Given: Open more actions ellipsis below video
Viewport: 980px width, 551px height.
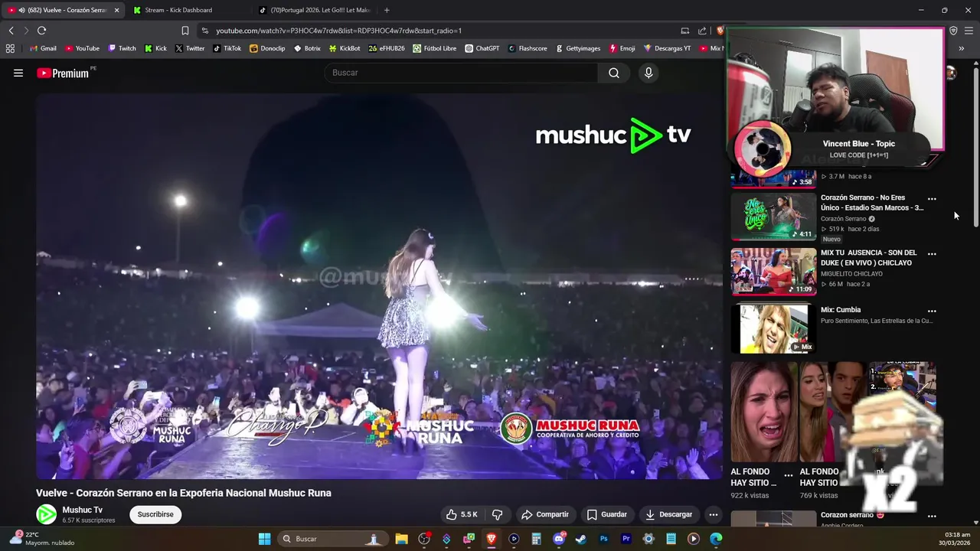Looking at the screenshot, I should tap(713, 514).
